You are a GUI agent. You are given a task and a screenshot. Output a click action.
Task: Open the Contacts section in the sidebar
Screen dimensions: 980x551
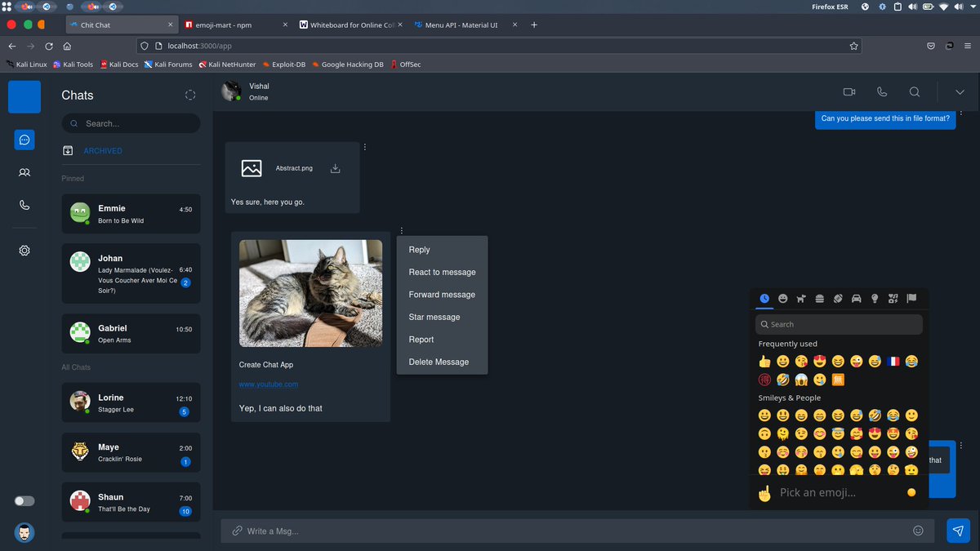click(24, 172)
